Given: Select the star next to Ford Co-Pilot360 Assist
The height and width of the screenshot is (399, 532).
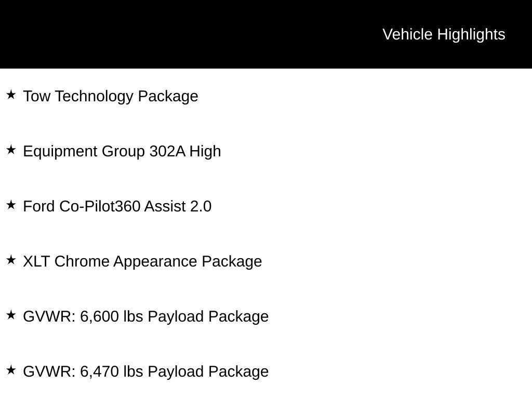Looking at the screenshot, I should point(11,205).
